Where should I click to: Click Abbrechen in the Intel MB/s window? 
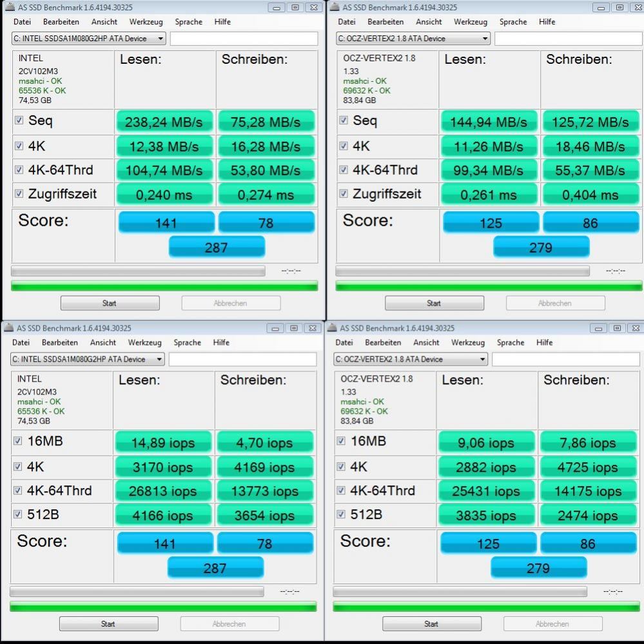tap(231, 303)
